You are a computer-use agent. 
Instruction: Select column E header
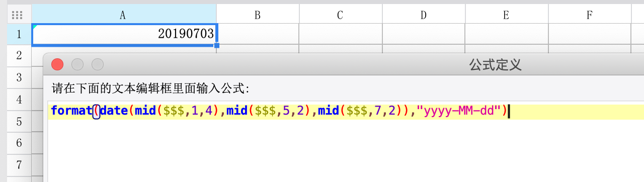(507, 15)
